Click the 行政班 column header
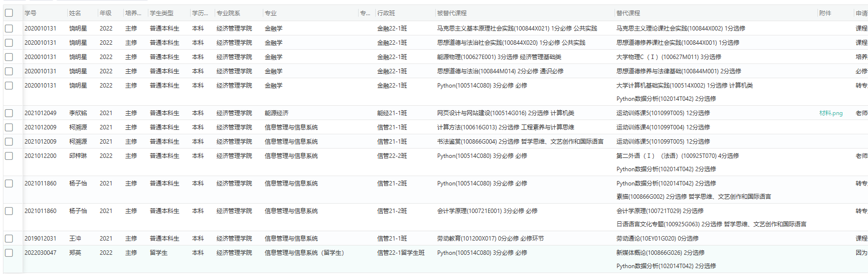The image size is (868, 274). click(386, 13)
